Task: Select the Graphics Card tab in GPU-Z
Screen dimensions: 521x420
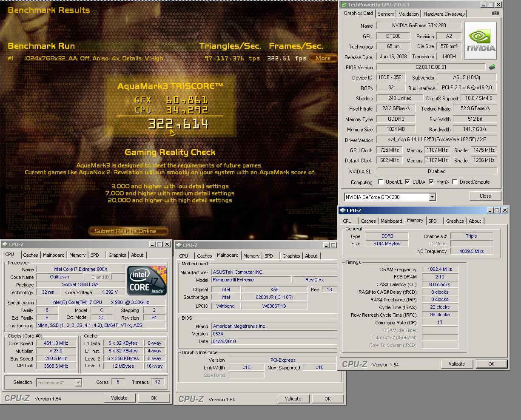Action: [x=359, y=13]
